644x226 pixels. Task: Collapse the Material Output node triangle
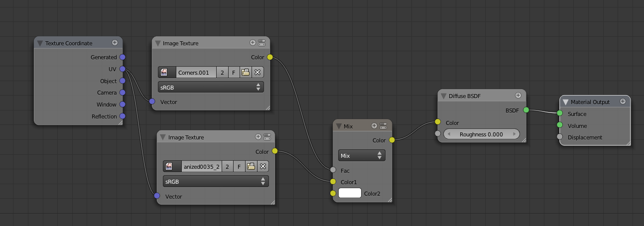click(565, 102)
